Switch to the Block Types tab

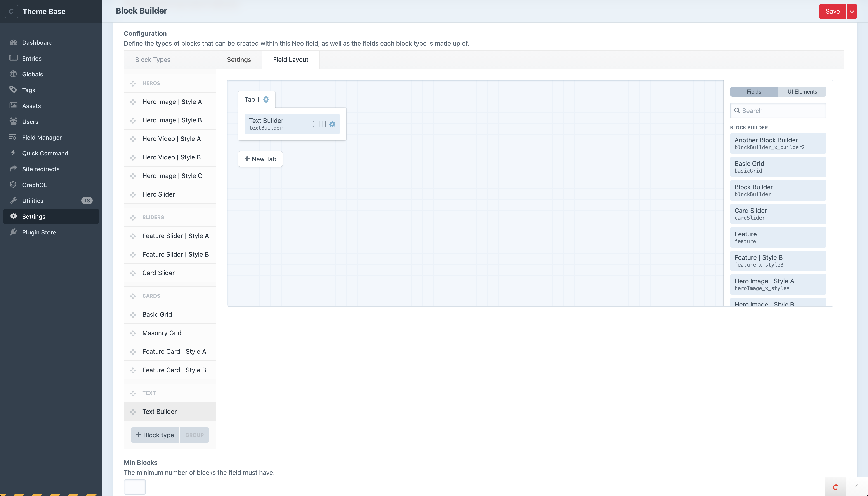pos(153,60)
